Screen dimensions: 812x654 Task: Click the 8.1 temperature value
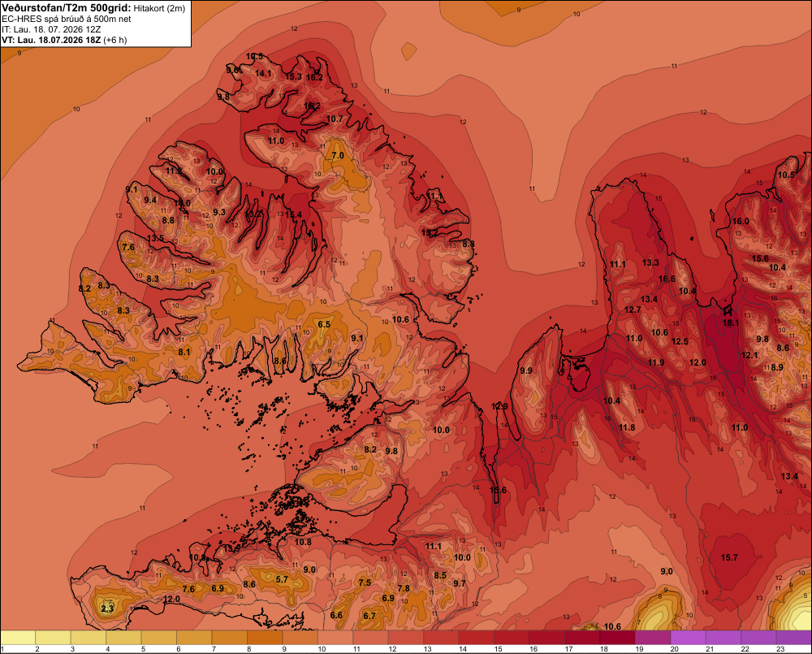click(184, 352)
